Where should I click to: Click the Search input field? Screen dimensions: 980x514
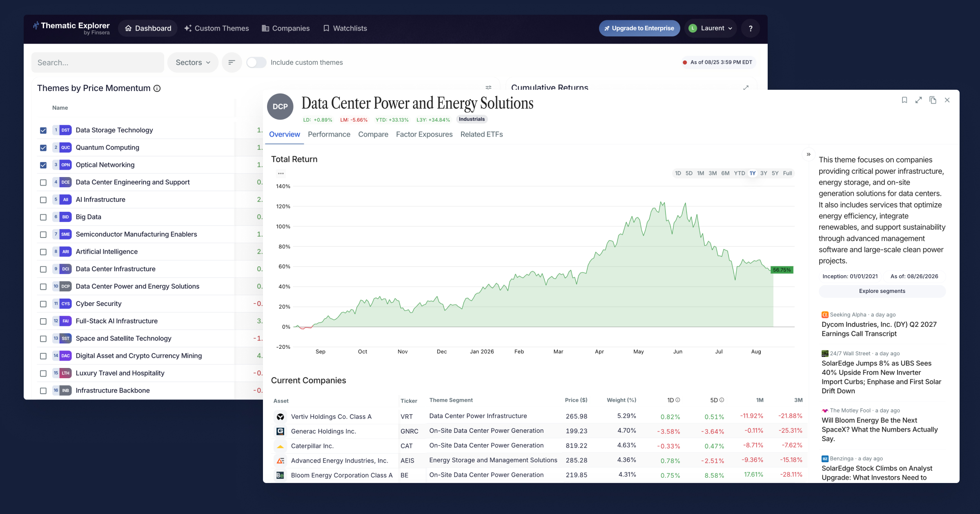[98, 62]
